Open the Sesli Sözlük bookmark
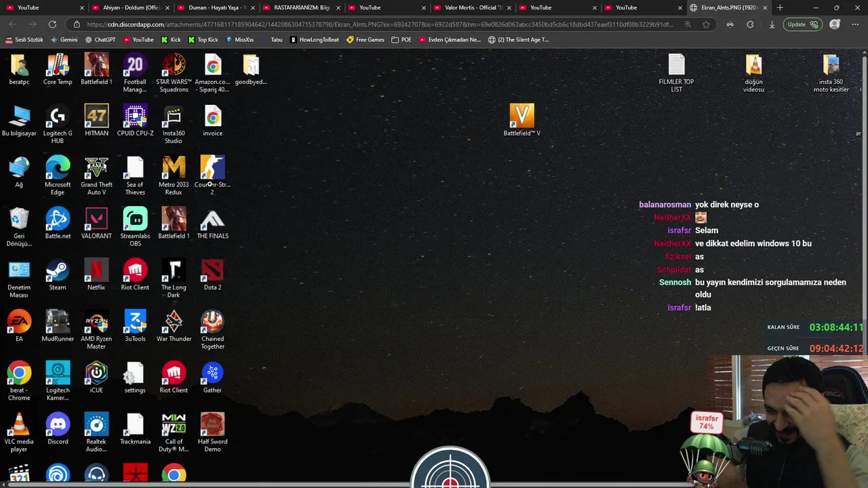This screenshot has height=488, width=868. coord(24,40)
